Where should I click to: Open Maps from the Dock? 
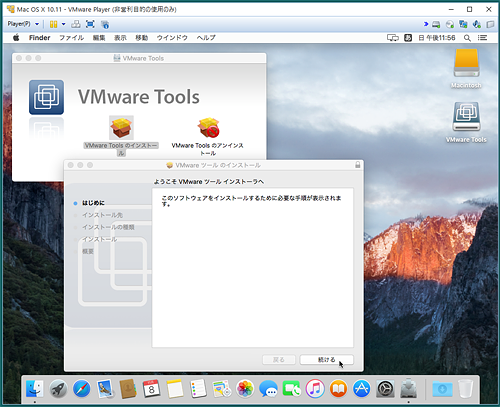221,389
